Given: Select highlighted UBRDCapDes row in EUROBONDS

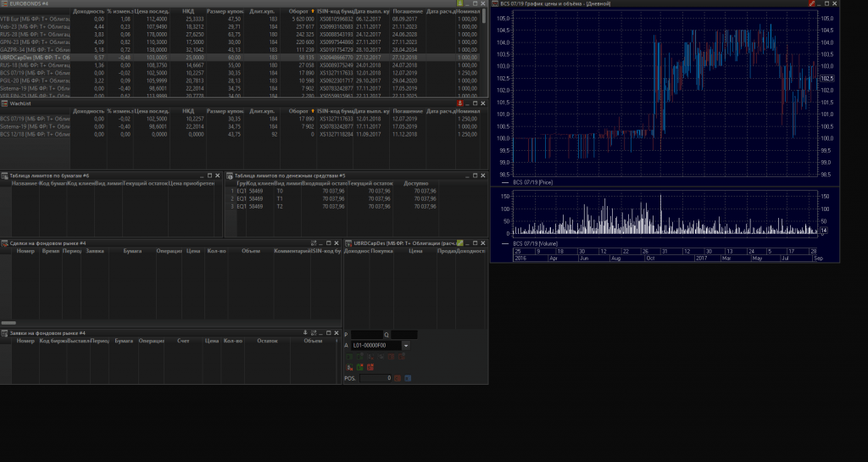Looking at the screenshot, I should click(241, 58).
